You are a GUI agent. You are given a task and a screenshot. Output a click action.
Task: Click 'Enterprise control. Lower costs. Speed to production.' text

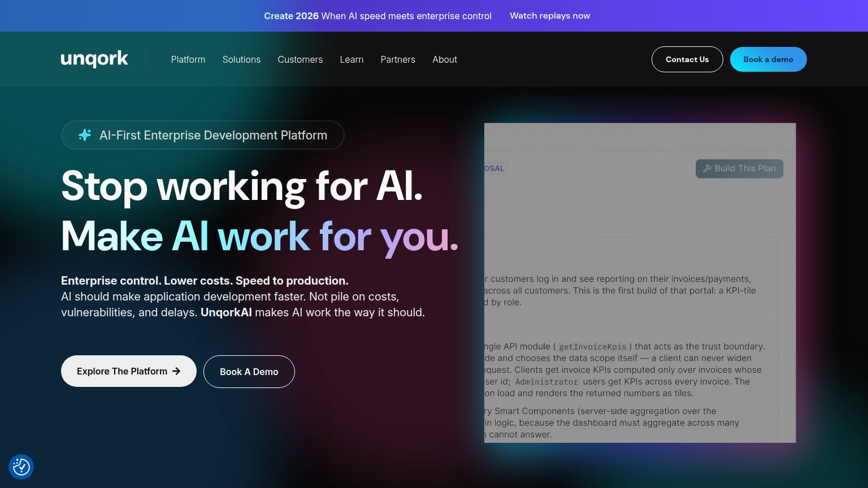click(205, 281)
